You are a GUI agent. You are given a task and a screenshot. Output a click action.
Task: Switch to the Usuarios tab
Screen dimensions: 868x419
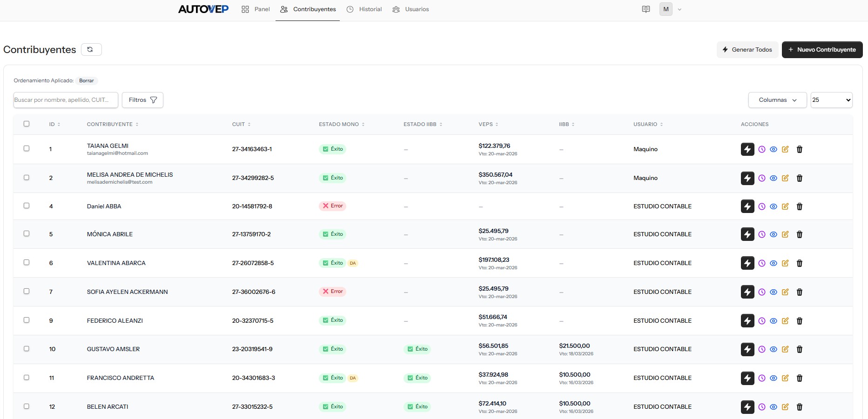(x=410, y=9)
